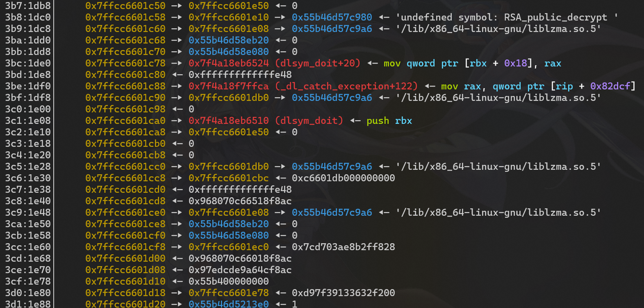The width and height of the screenshot is (644, 308).
Task: Select value 0x968070c66518f8ac
Action: (x=240, y=201)
